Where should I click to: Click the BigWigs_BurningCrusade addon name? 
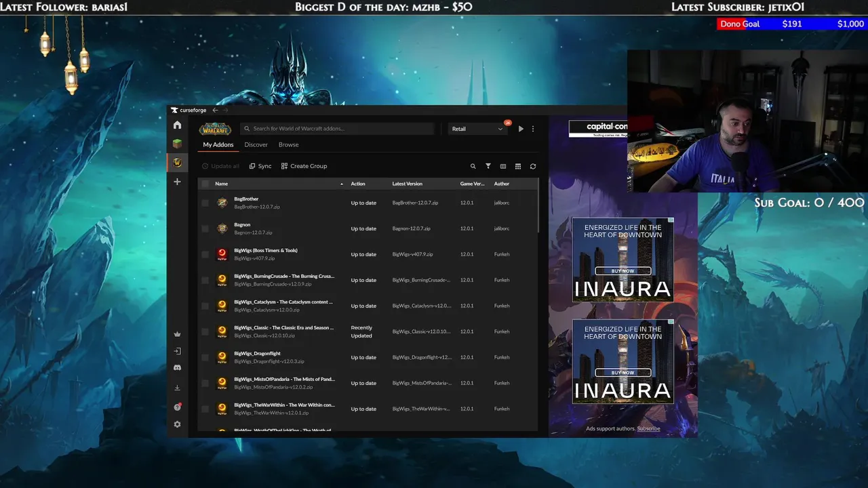point(284,276)
